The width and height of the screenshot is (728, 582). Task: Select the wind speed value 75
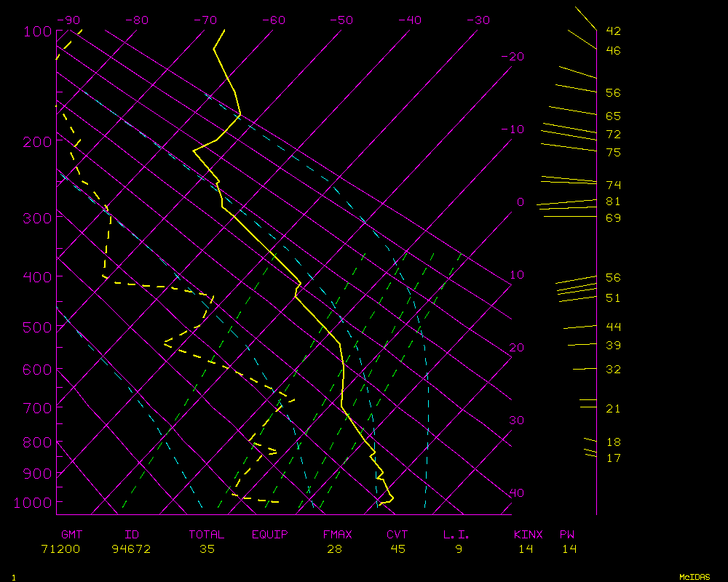pyautogui.click(x=613, y=153)
